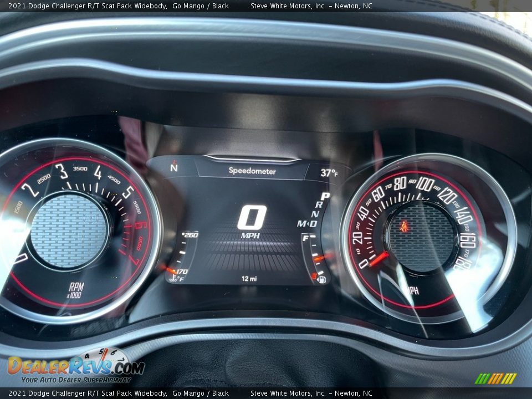Click the tachometer 3500 minor label
The width and height of the screenshot is (532, 399).
coord(80,168)
